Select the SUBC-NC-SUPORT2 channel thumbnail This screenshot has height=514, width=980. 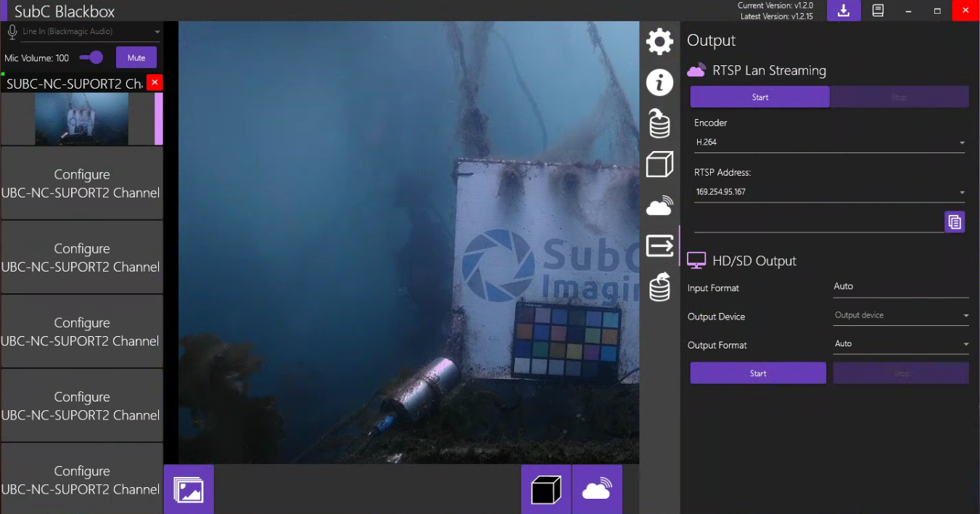coord(81,119)
